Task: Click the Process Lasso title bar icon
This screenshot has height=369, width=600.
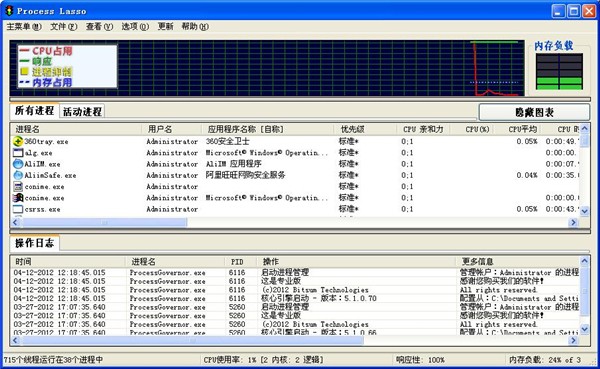Action: click(x=9, y=11)
